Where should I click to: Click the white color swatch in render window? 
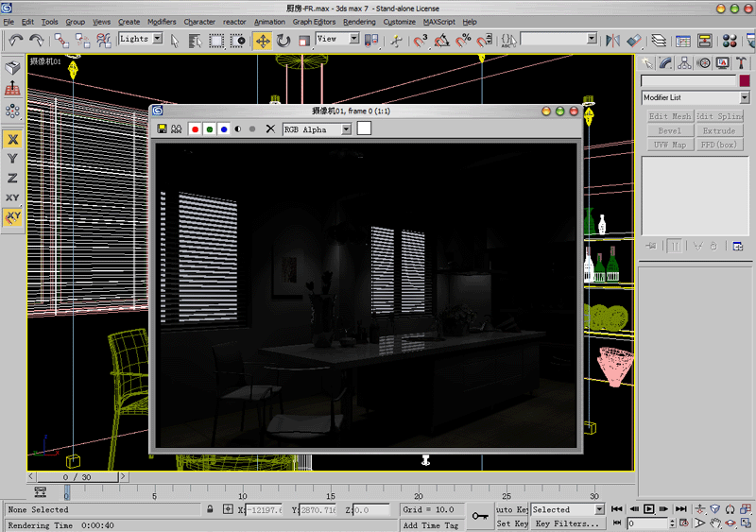pos(364,129)
